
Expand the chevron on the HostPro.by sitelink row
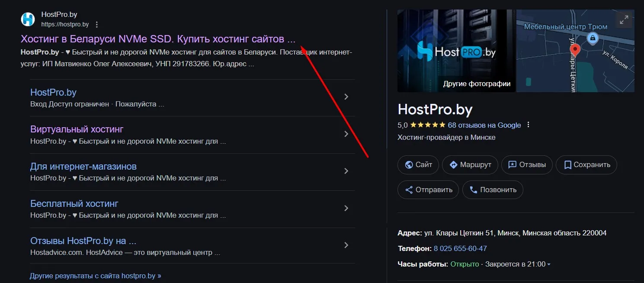point(346,97)
